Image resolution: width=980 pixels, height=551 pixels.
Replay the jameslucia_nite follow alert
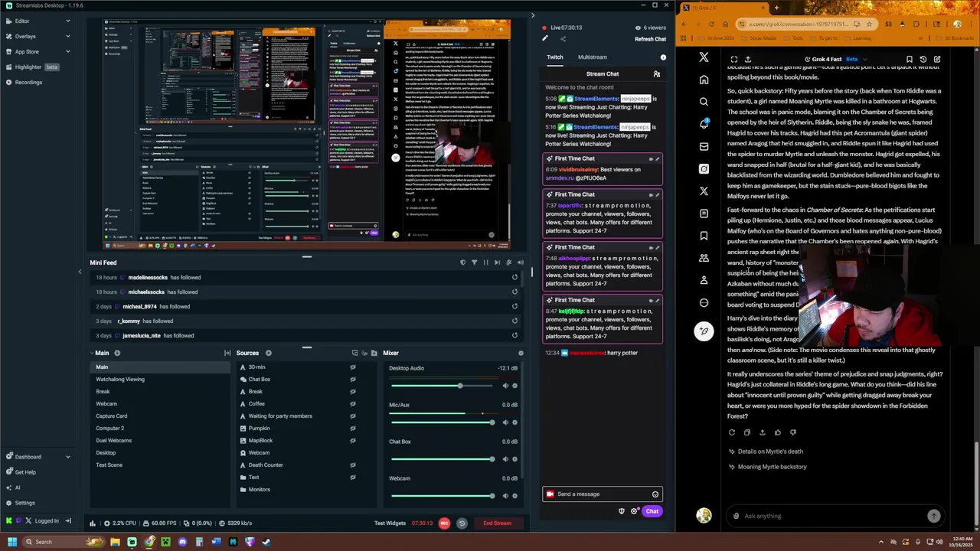pos(514,336)
